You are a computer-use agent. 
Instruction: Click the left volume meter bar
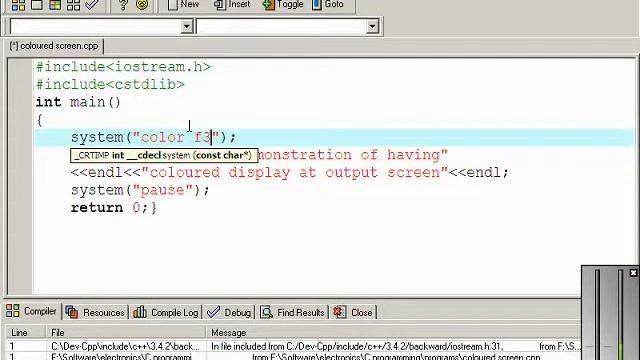(597, 314)
